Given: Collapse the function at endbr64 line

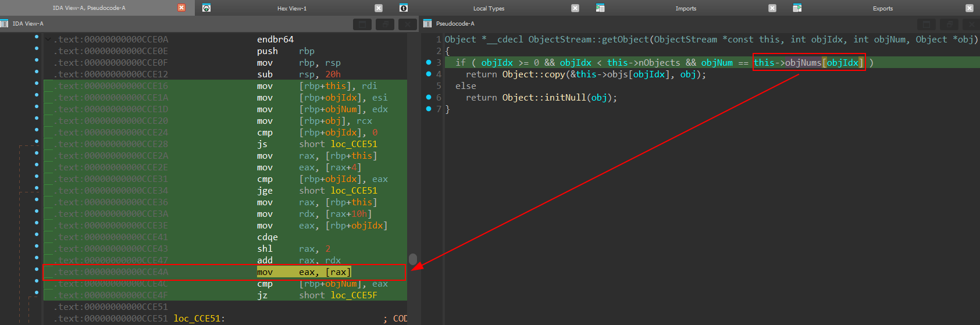Looking at the screenshot, I should coord(48,40).
